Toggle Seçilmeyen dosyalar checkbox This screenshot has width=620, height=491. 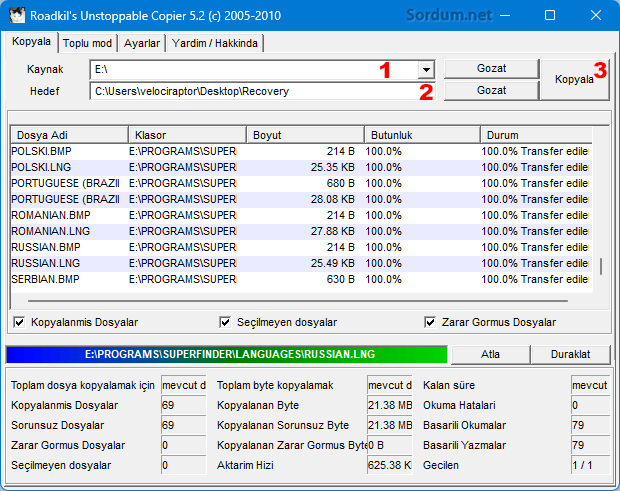tap(225, 322)
